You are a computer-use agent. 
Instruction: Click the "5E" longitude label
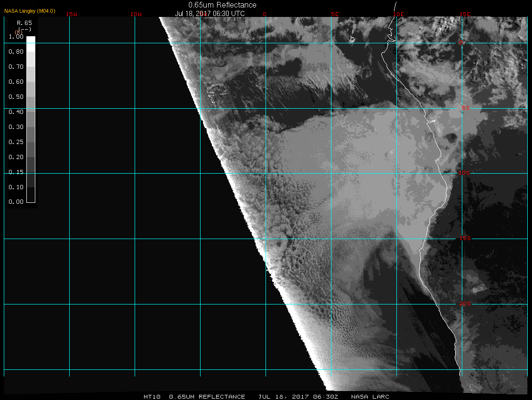tap(335, 14)
